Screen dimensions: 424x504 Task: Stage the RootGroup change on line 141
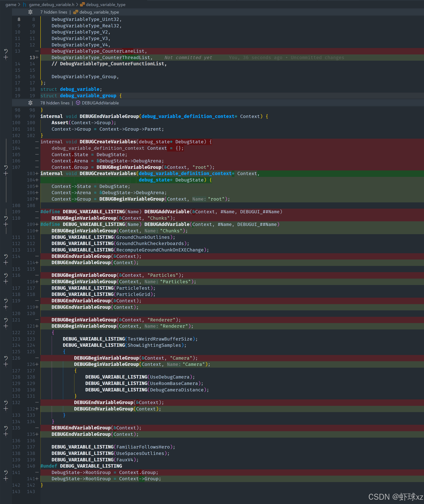(x=6, y=478)
